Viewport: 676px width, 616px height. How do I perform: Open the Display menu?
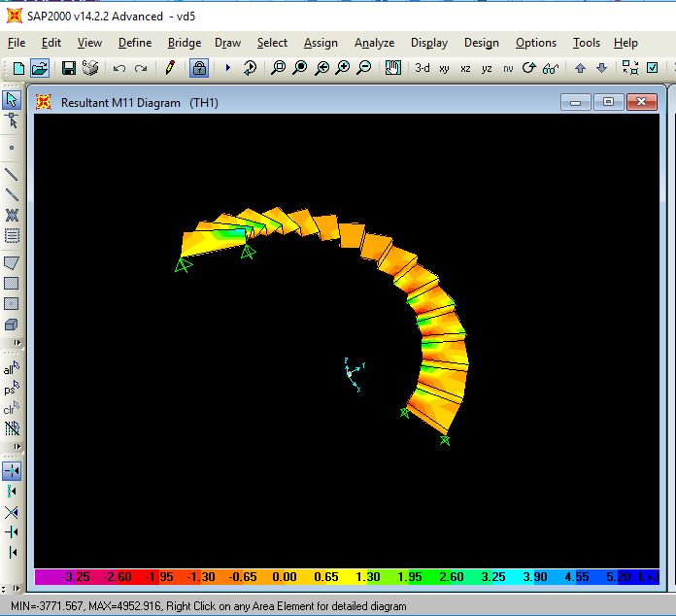429,43
